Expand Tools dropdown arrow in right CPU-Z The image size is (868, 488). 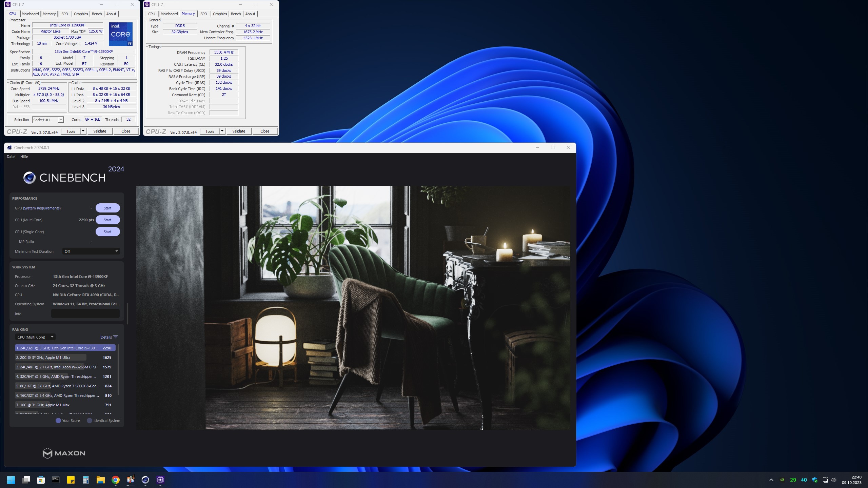coord(222,131)
